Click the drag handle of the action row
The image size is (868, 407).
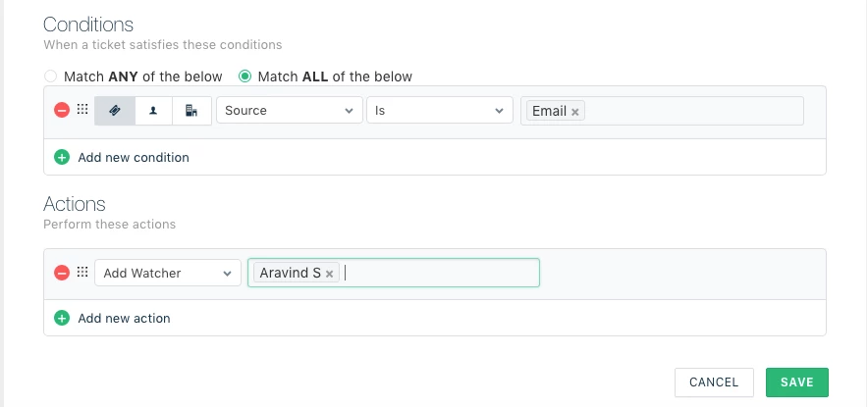coord(82,273)
